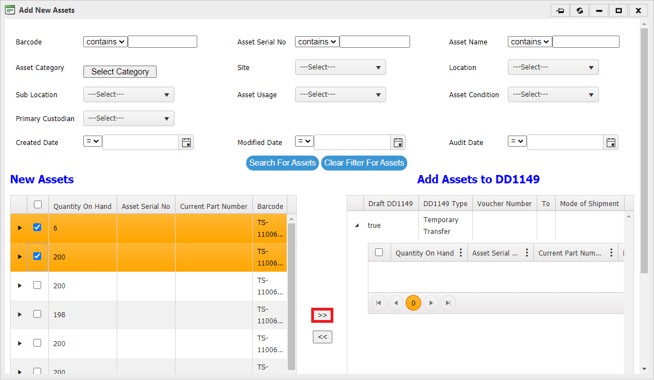Sort by Voucher Number column header
Image resolution: width=654 pixels, height=380 pixels.
[504, 204]
